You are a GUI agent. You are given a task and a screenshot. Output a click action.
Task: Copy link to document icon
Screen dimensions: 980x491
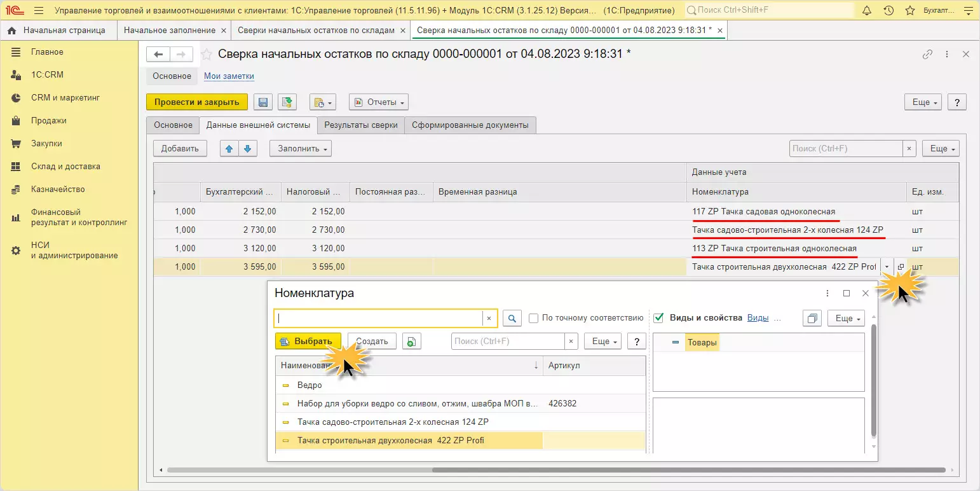point(927,55)
